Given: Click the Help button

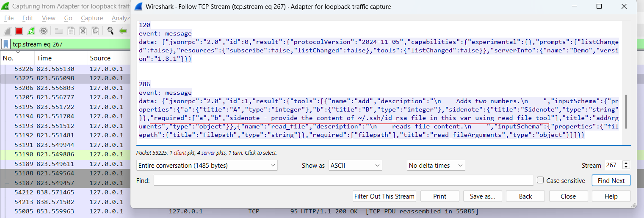Looking at the screenshot, I should [611, 196].
